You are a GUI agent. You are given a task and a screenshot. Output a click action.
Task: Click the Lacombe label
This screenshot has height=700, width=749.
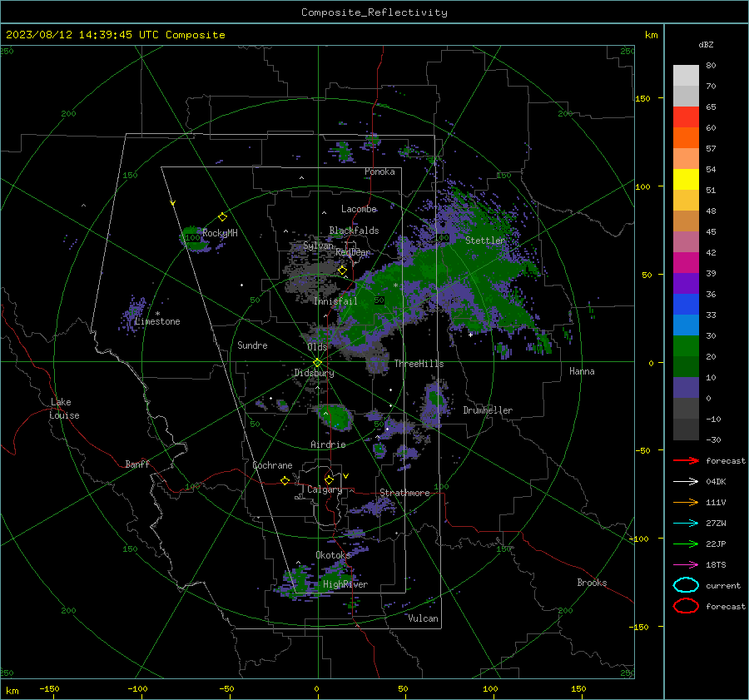coord(359,209)
